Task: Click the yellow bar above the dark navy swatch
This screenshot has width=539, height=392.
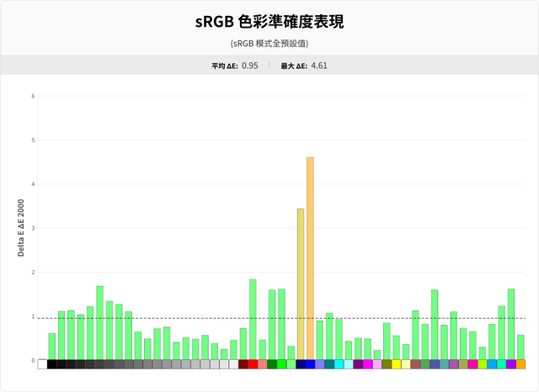Action: tap(301, 284)
